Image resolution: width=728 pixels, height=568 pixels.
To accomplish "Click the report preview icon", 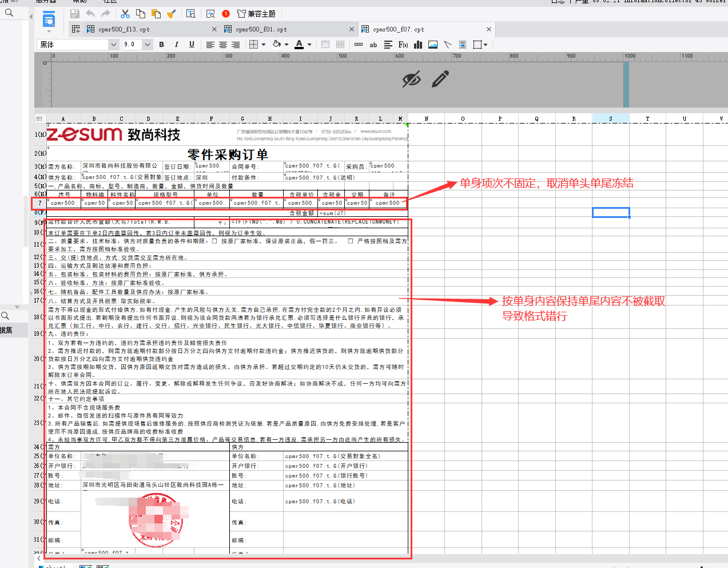I will coord(49,20).
